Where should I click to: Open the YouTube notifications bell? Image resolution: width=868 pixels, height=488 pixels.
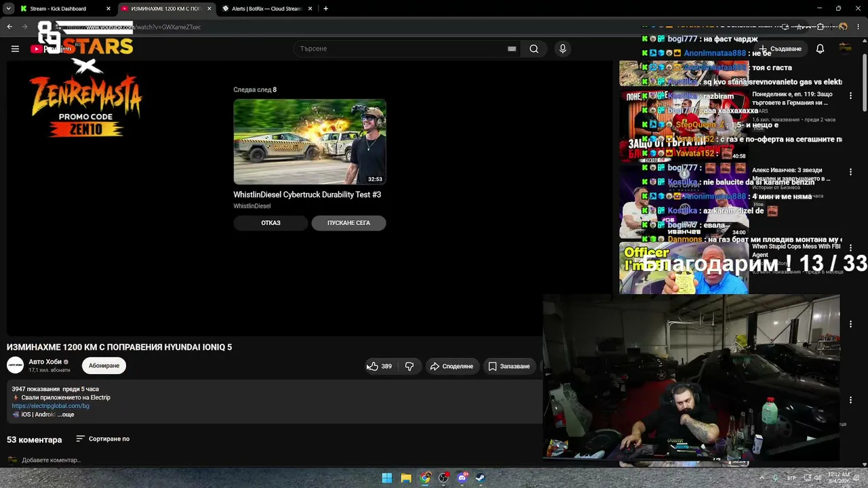click(820, 49)
